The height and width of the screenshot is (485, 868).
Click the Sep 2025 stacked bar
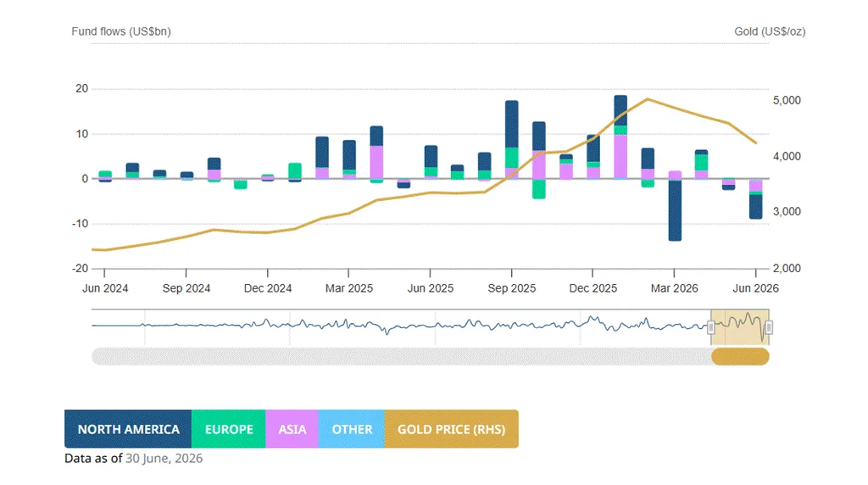[511, 140]
